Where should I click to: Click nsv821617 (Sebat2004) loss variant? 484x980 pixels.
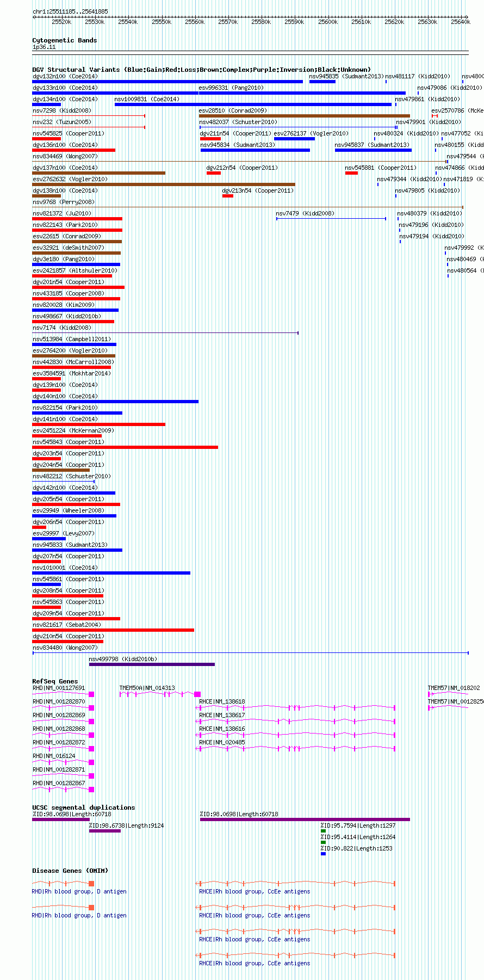pyautogui.click(x=113, y=630)
